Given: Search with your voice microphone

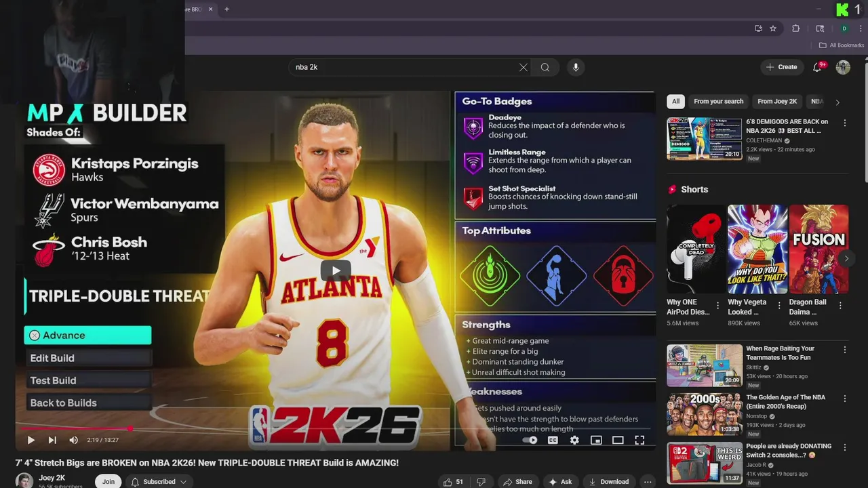Looking at the screenshot, I should tap(576, 67).
